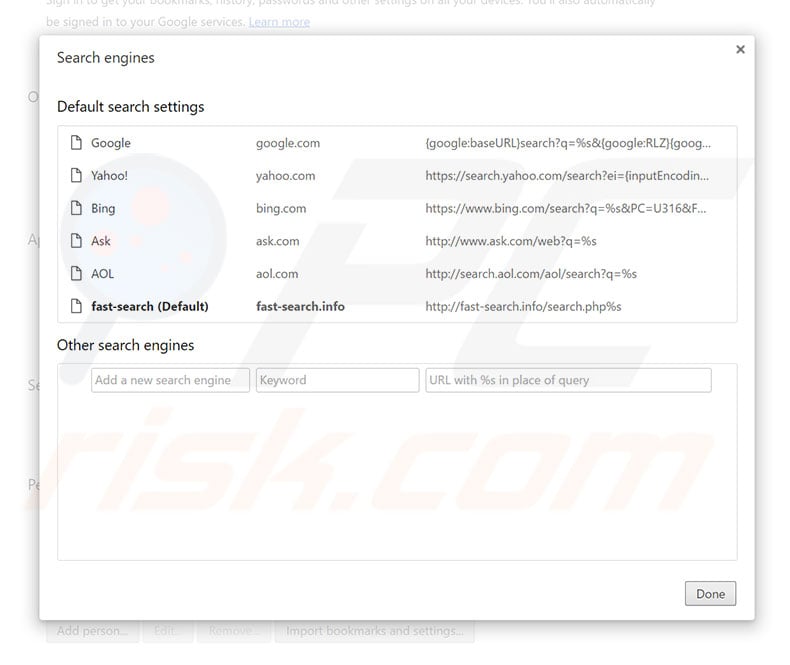Image resolution: width=790 pixels, height=665 pixels.
Task: Open the Learn more link behind dialog
Action: pos(279,22)
